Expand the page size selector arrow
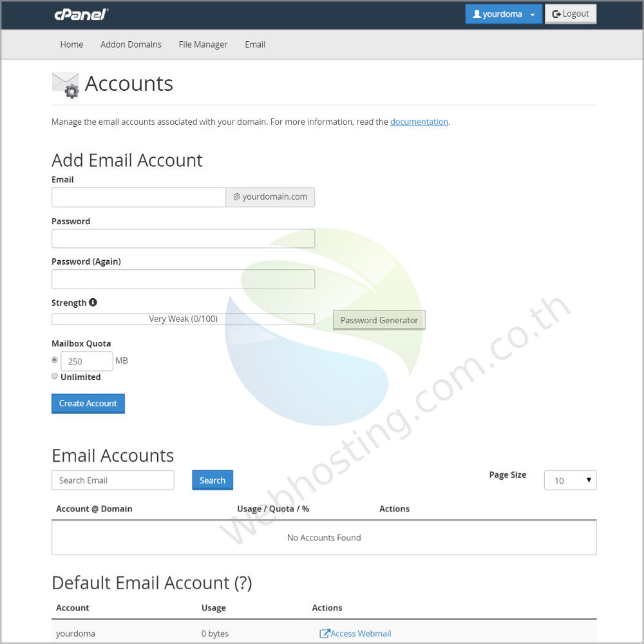The width and height of the screenshot is (644, 644). pos(588,480)
